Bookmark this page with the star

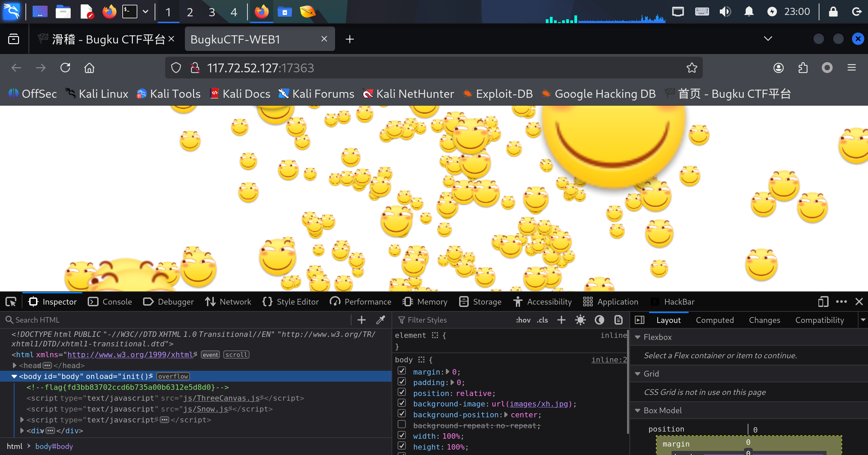[692, 68]
